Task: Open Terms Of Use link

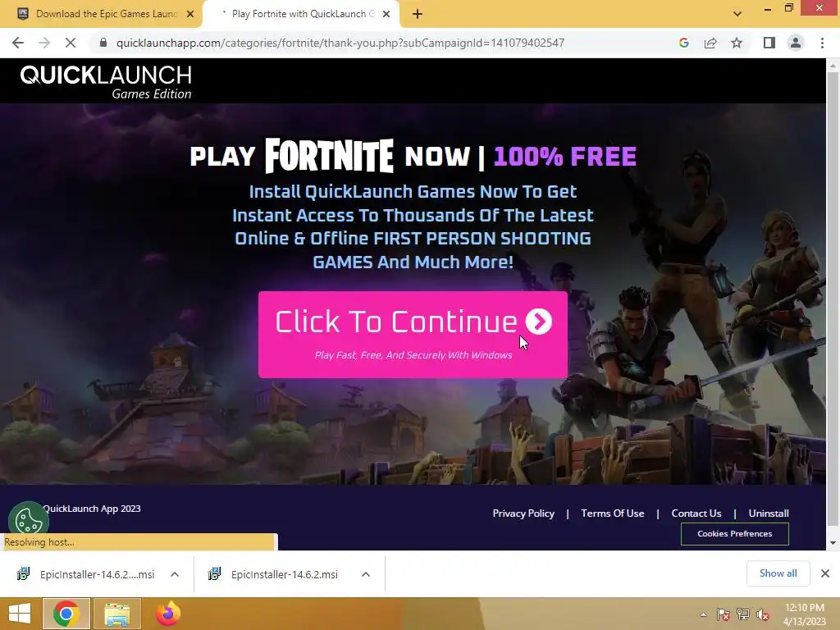Action: pyautogui.click(x=612, y=514)
